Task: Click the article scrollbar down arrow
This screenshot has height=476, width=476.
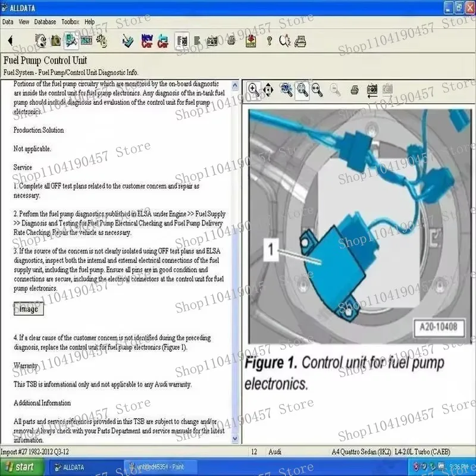Action: (x=235, y=439)
